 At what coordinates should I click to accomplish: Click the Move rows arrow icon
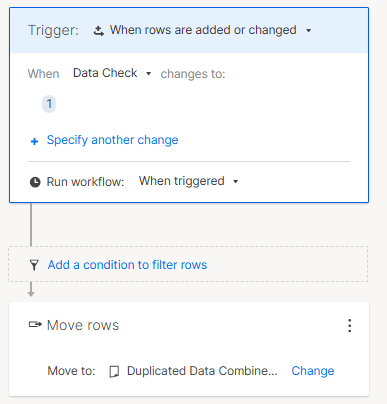pyautogui.click(x=35, y=324)
